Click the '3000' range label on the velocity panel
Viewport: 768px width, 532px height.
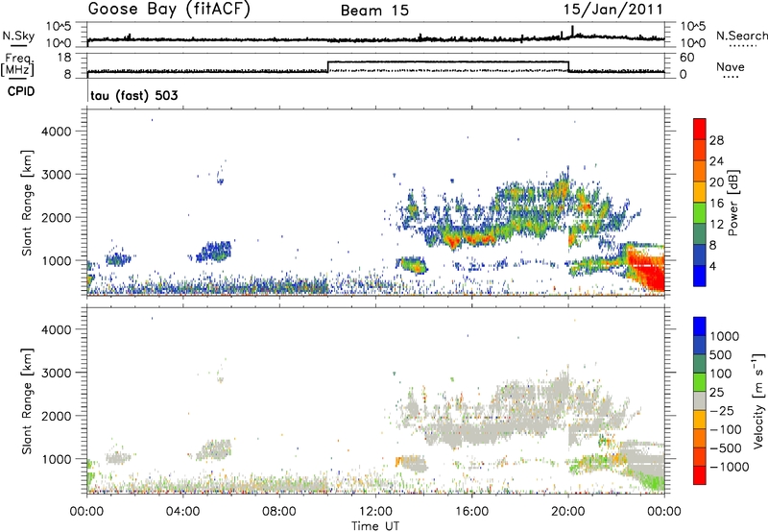coord(56,373)
